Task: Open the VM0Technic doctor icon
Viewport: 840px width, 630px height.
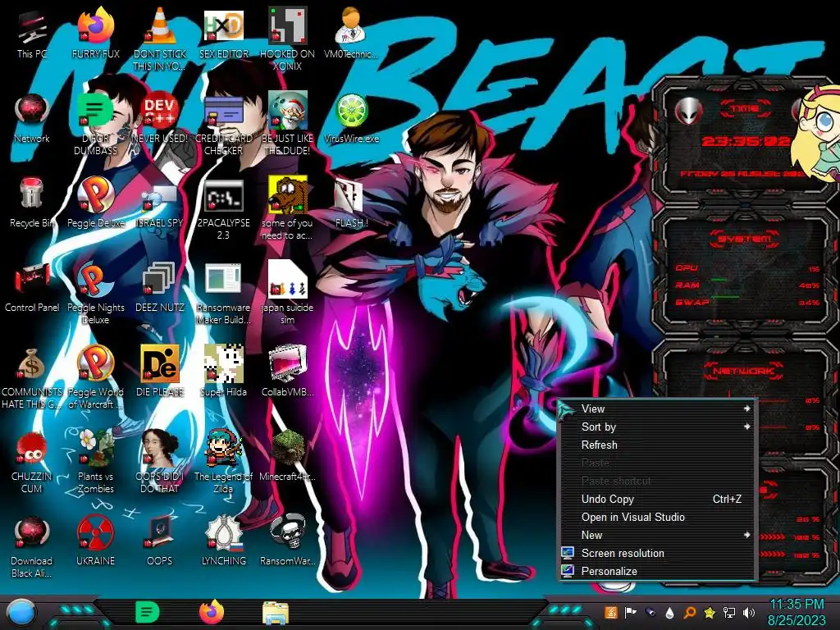Action: [x=351, y=27]
